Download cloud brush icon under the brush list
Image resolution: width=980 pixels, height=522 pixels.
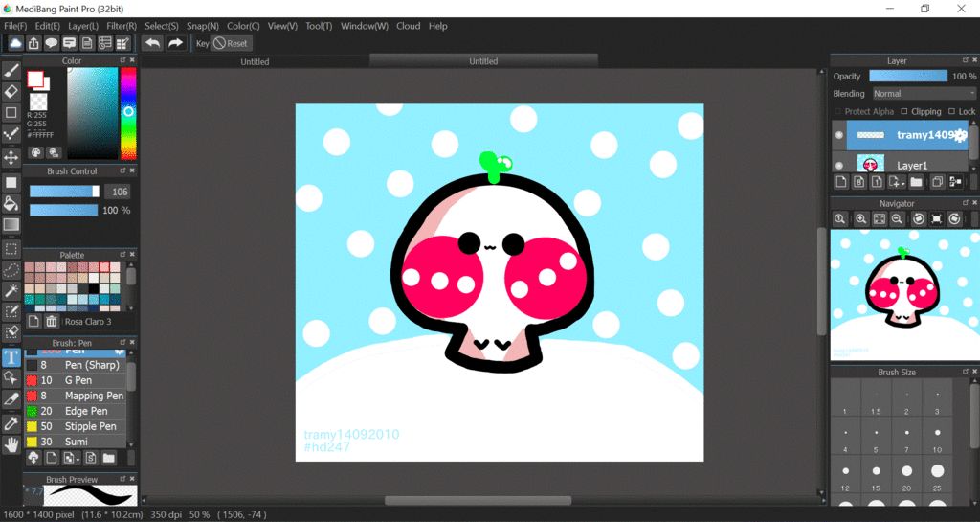[x=33, y=458]
